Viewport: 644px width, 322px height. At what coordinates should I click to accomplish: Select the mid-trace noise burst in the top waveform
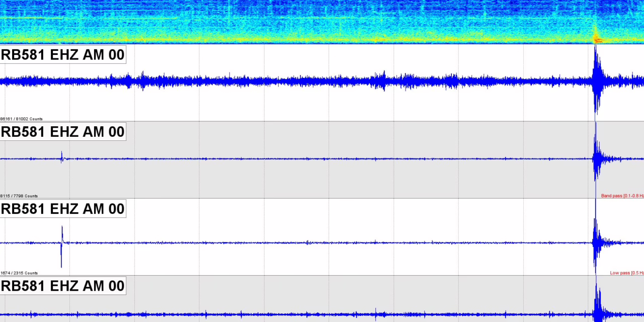(x=384, y=80)
